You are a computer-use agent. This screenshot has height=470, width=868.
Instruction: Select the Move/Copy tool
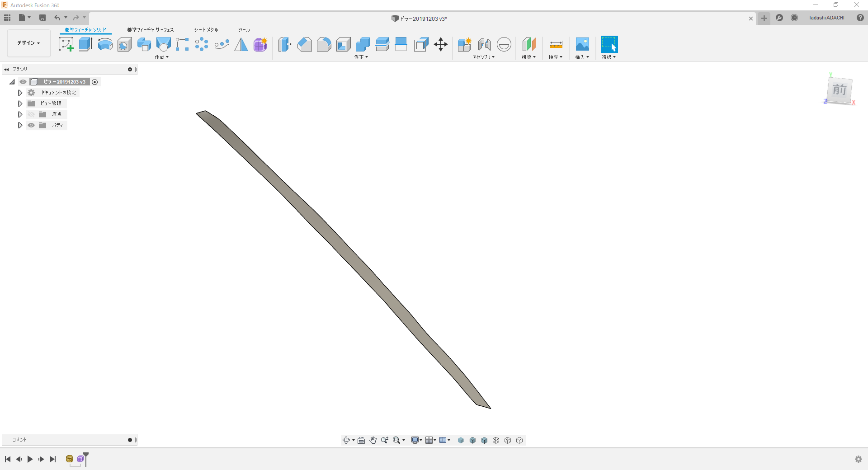click(441, 44)
